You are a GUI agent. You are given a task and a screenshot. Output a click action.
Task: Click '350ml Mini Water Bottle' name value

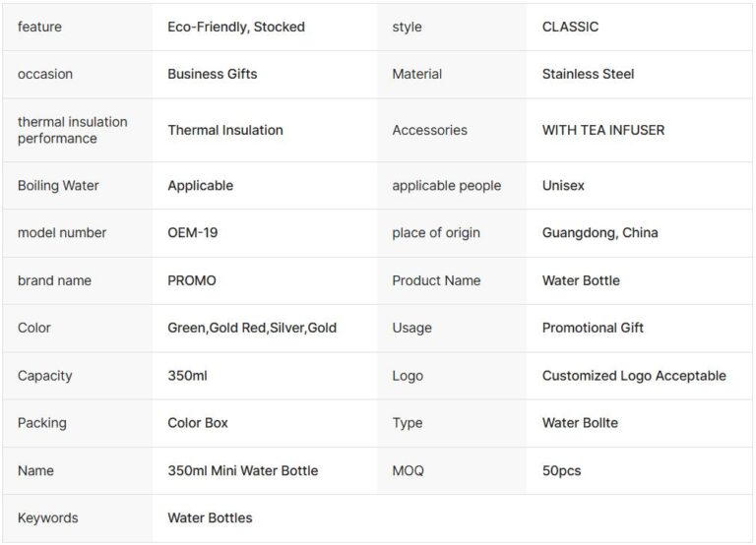pos(242,470)
